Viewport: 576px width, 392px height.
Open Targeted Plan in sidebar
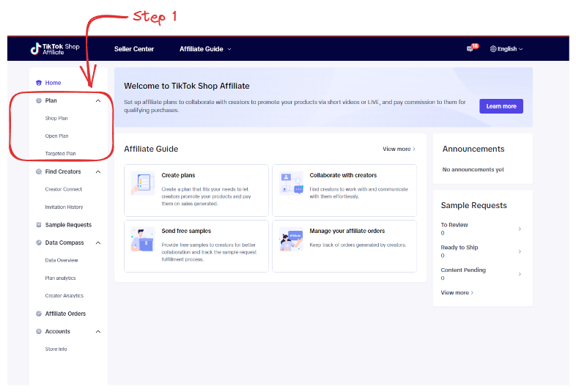pos(60,154)
